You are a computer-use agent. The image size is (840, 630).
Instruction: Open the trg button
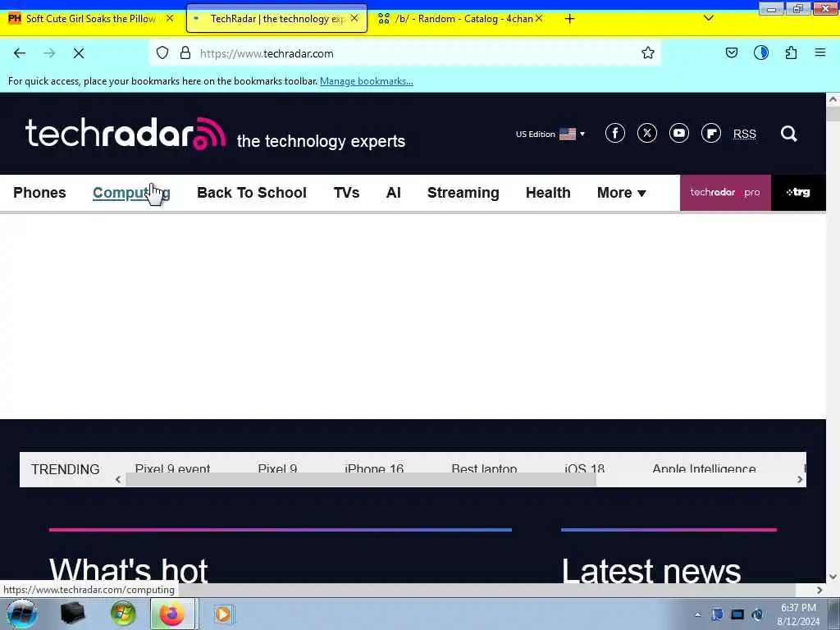click(798, 193)
